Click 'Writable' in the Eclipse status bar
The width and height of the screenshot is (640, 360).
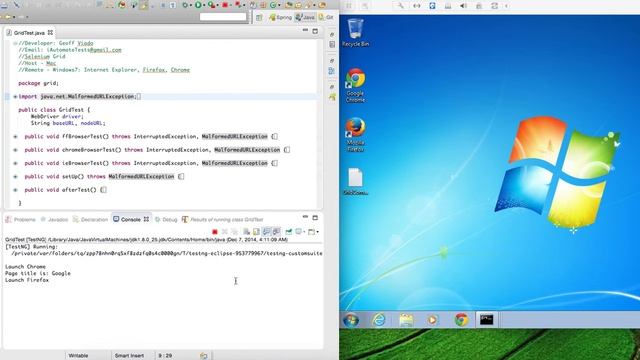click(x=78, y=356)
